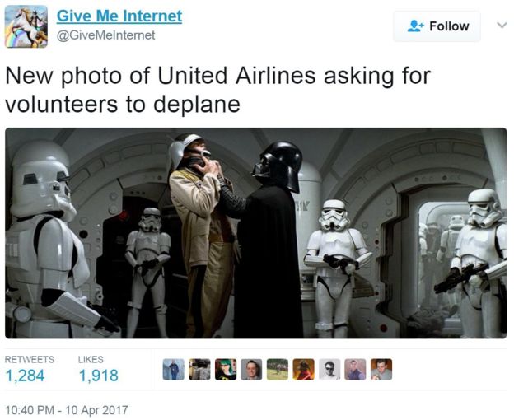Screen dimensions: 514x420
Task: Open eighth liker avatar with pink background
Action: [x=355, y=370]
